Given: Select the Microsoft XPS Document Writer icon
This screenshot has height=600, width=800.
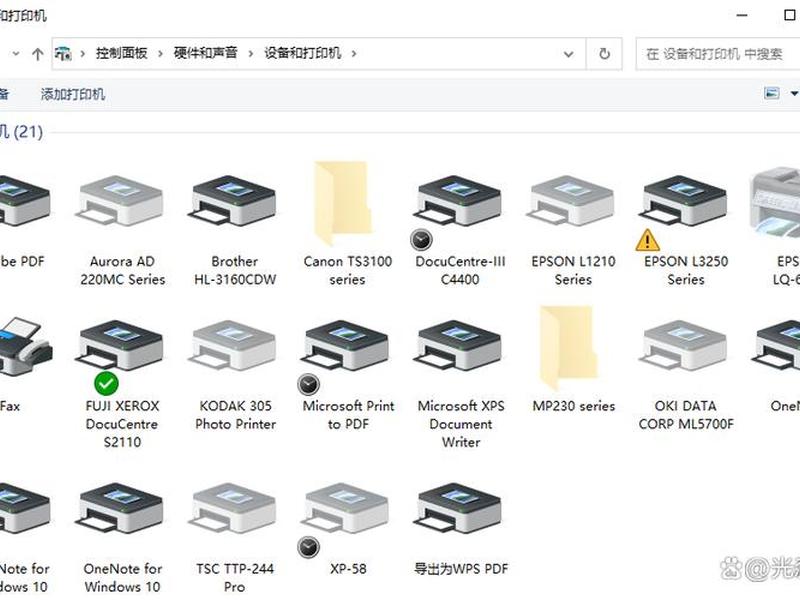Looking at the screenshot, I should point(459,345).
